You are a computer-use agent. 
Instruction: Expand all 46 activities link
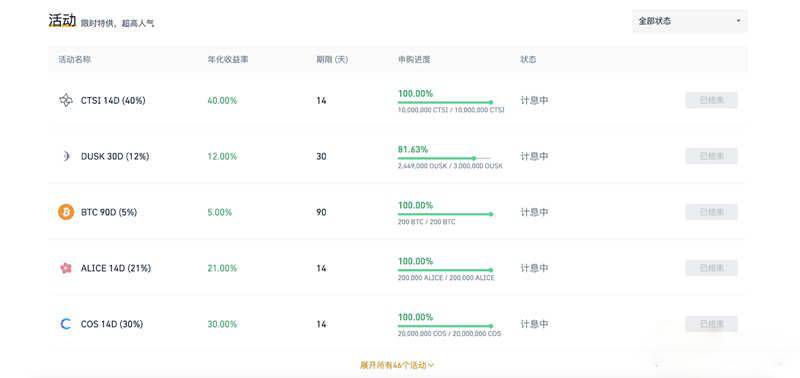397,365
